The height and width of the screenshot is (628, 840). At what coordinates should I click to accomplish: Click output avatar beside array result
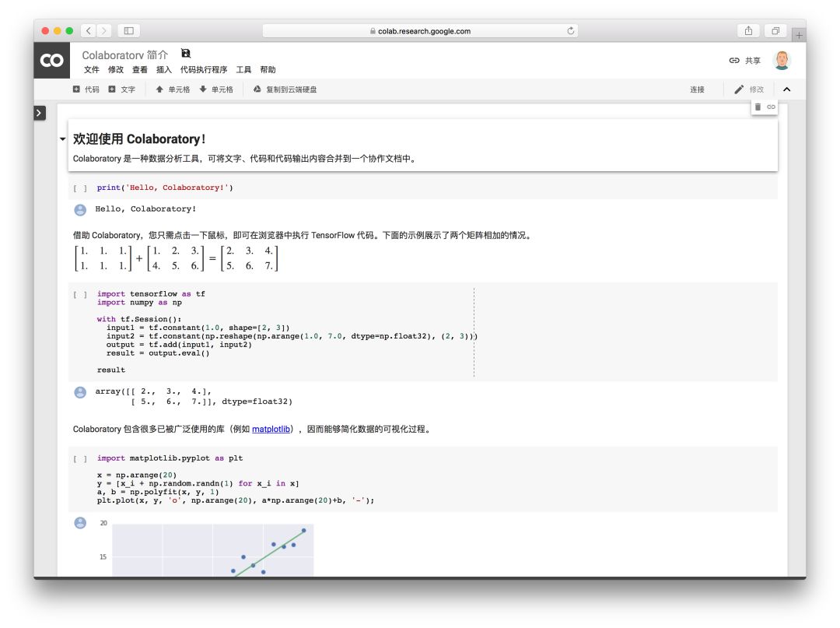pyautogui.click(x=80, y=393)
